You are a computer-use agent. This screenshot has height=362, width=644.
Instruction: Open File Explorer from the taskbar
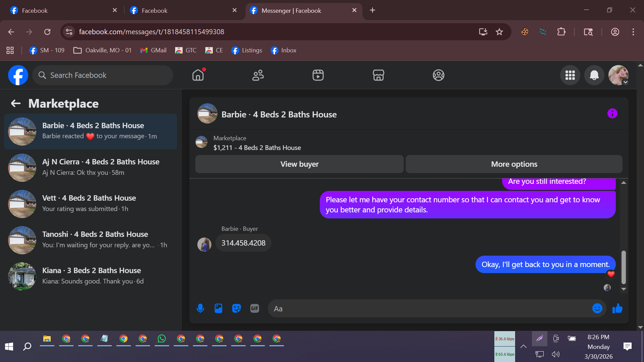point(47,339)
